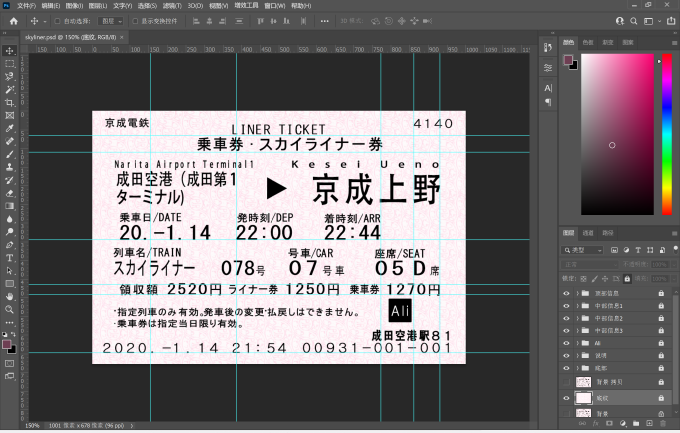Pick a color in the color field
Image resolution: width=680 pixels, height=433 pixels.
click(617, 134)
